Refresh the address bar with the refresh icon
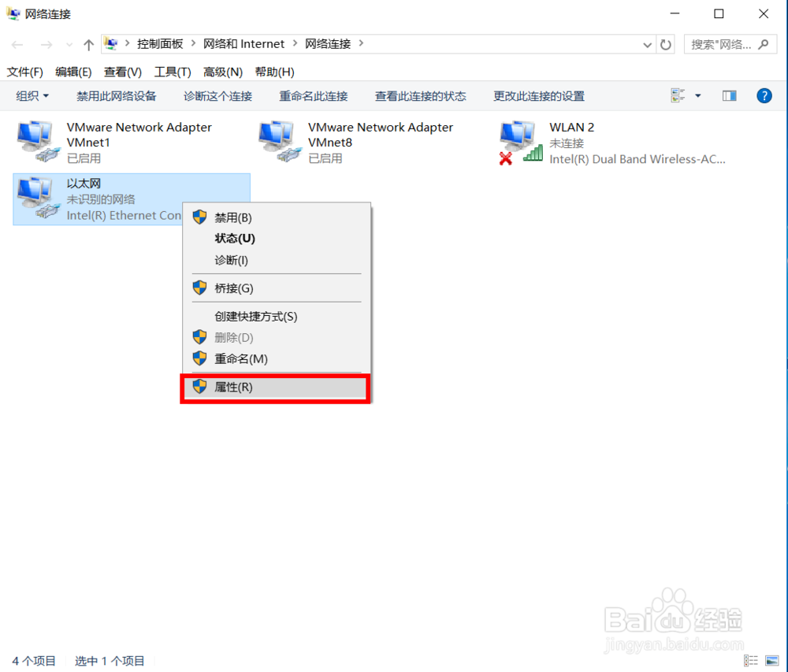This screenshot has width=788, height=672. coord(666,44)
